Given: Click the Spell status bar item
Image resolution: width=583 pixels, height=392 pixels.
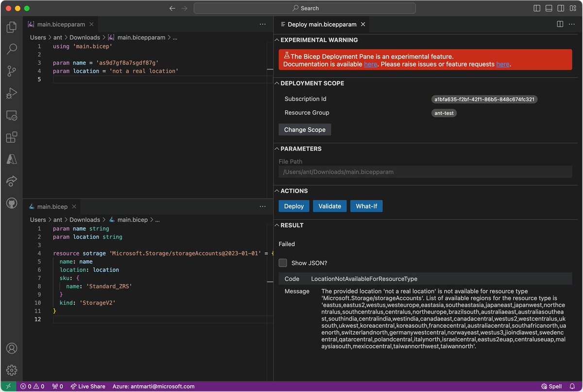Looking at the screenshot, I should click(x=551, y=387).
